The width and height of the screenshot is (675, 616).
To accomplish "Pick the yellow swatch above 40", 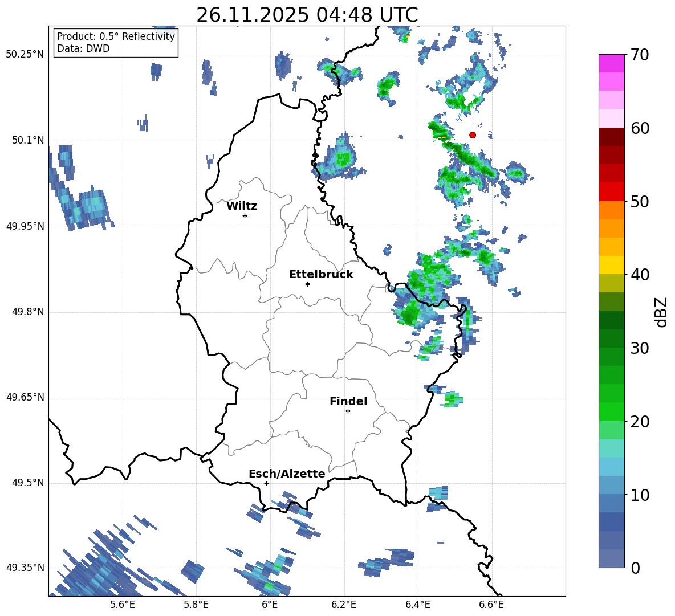I will pyautogui.click(x=611, y=265).
